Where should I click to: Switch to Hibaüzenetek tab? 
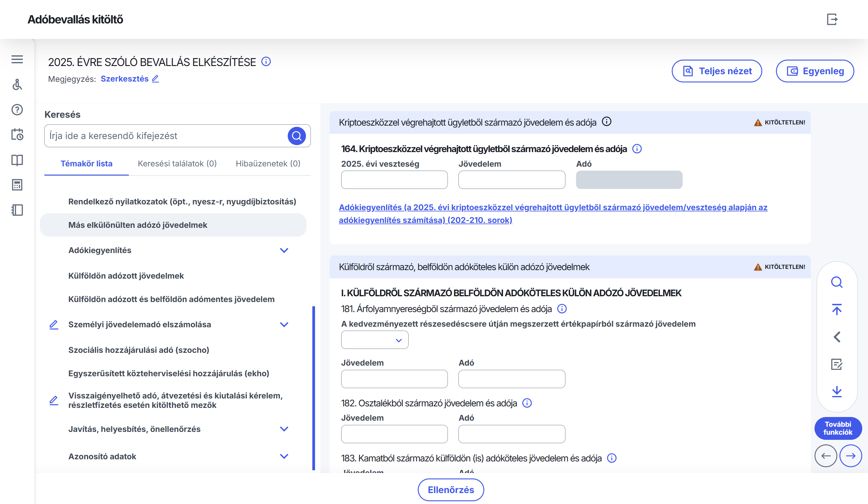[x=268, y=163]
